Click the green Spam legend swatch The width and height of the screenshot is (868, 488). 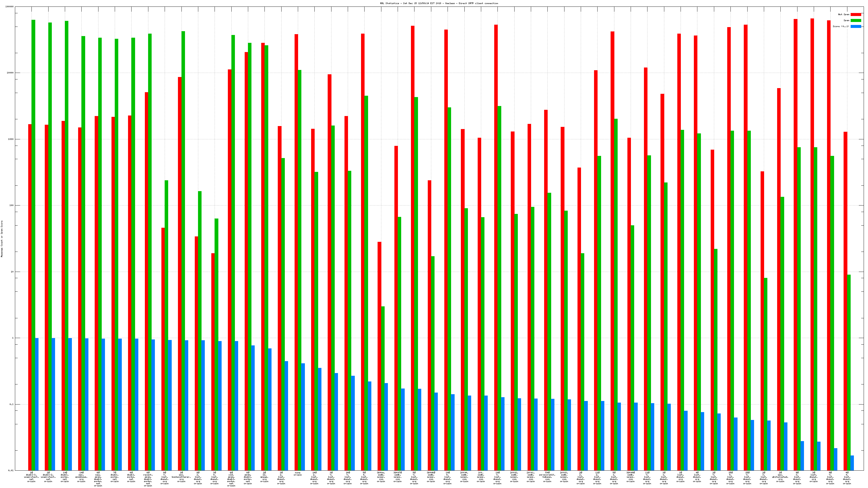(856, 21)
